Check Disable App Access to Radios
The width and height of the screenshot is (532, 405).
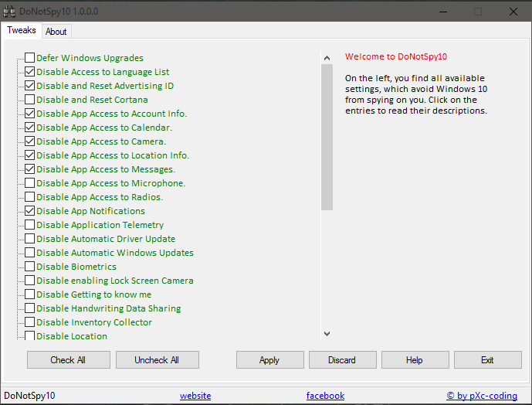pos(30,197)
